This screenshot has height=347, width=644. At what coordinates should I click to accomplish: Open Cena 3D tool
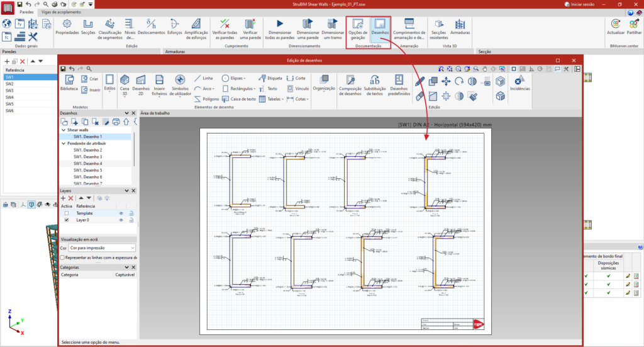tap(125, 85)
